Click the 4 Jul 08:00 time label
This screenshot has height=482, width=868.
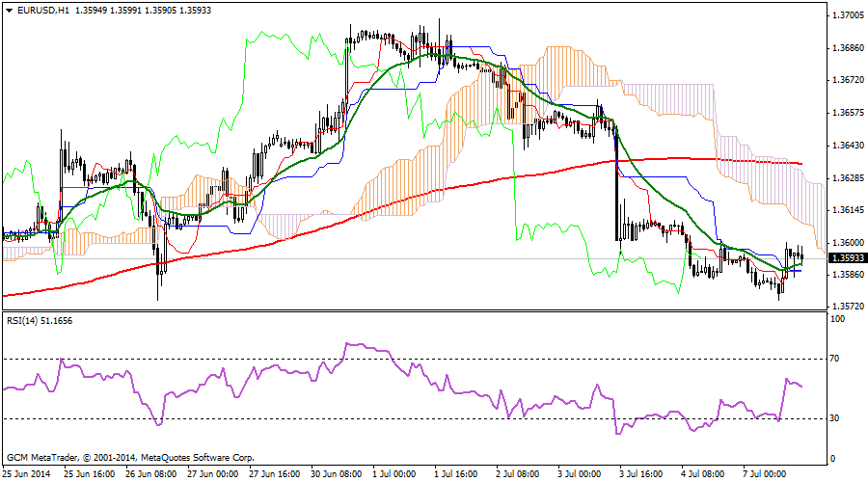tap(702, 474)
